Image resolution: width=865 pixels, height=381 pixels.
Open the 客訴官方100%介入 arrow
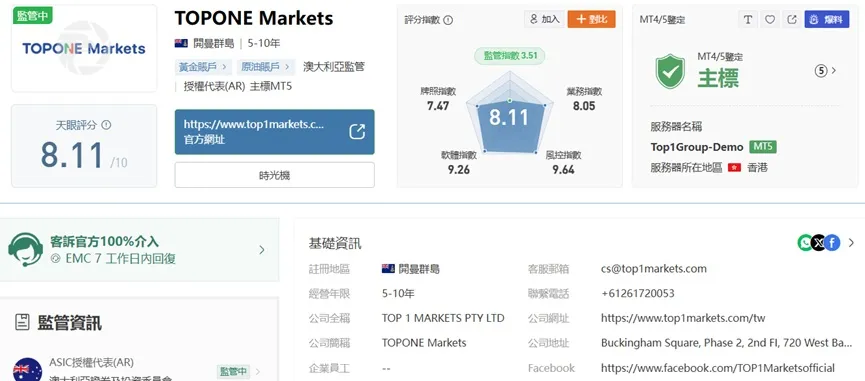pos(261,250)
